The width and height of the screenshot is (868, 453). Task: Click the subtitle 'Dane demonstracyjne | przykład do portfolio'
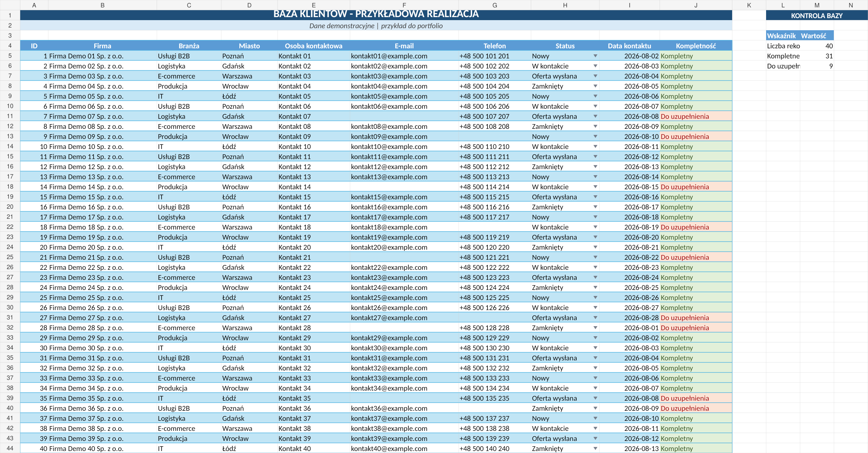point(376,26)
